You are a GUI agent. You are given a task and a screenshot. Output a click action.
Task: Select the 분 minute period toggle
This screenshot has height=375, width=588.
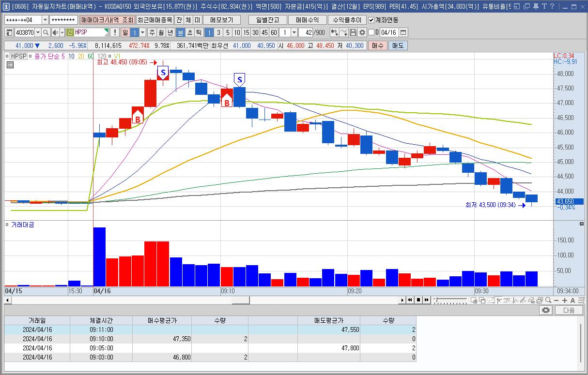coord(181,32)
